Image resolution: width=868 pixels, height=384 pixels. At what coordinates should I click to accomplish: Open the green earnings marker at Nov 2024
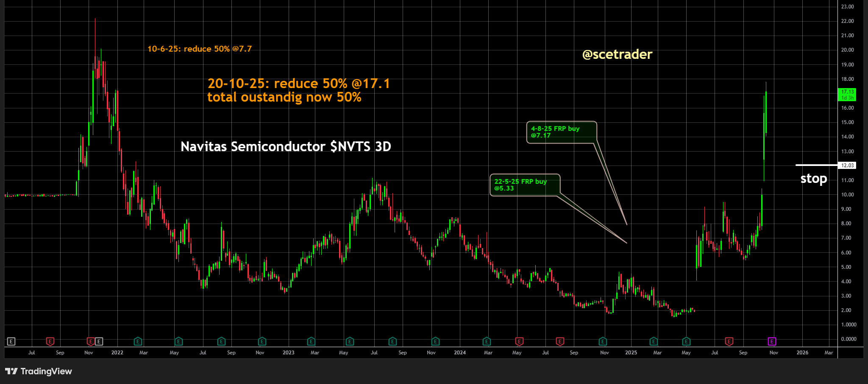(x=603, y=341)
